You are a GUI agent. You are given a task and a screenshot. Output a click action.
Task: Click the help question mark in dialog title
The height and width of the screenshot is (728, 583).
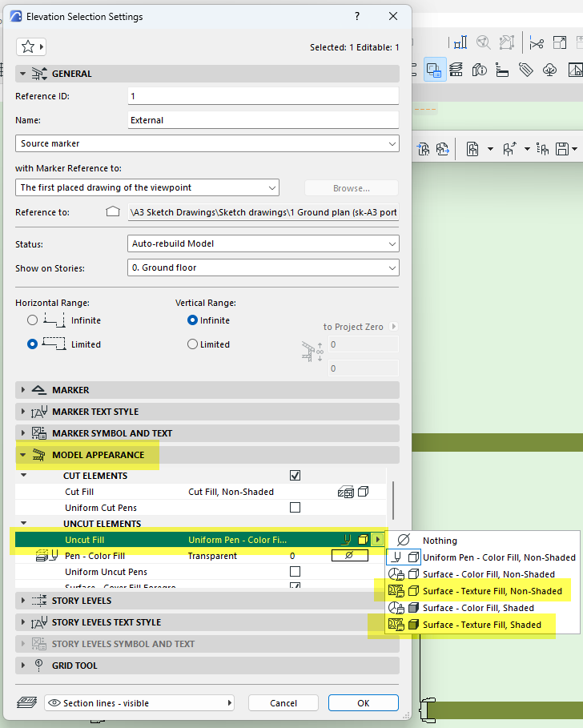(x=357, y=16)
